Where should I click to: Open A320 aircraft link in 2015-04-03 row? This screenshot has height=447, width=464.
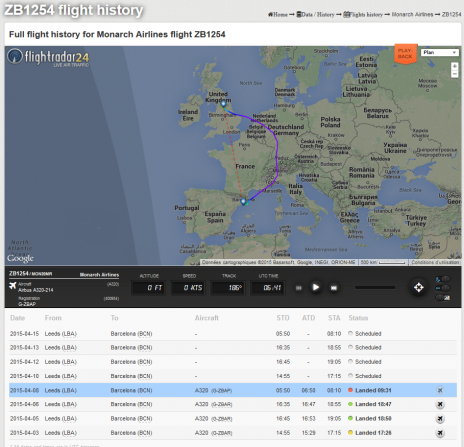[213, 433]
